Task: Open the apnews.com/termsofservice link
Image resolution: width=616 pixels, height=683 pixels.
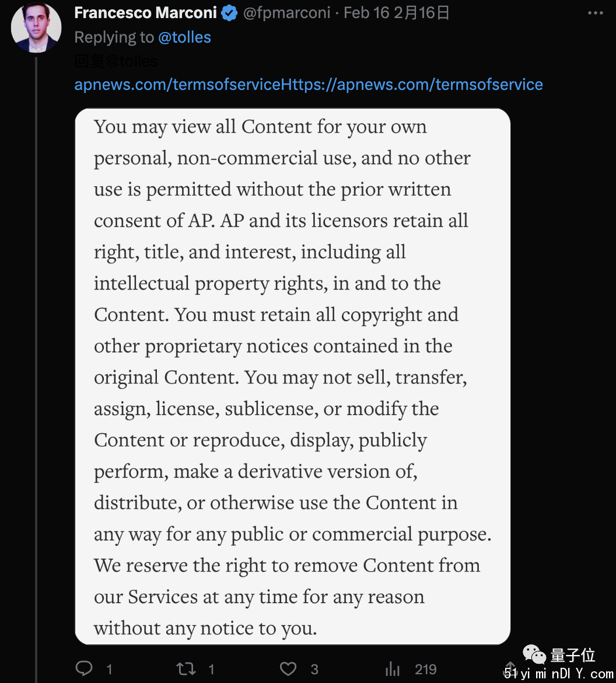Action: 309,84
